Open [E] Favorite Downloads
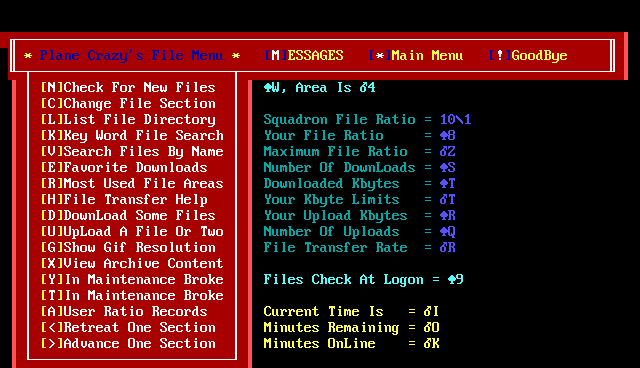This screenshot has height=368, width=640. (x=124, y=167)
